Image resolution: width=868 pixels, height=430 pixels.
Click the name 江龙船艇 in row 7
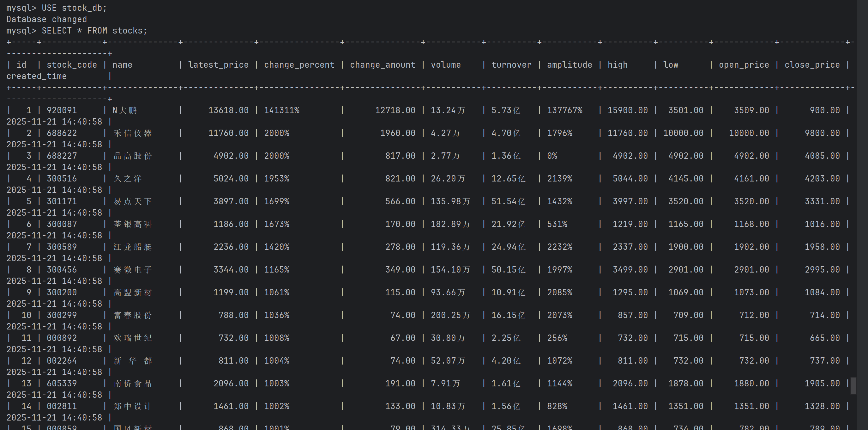[x=133, y=247]
